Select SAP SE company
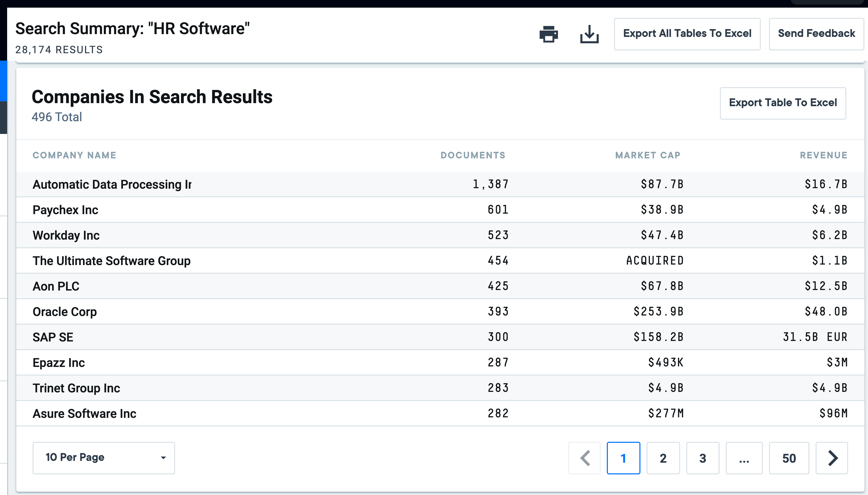The image size is (868, 495). (x=53, y=337)
